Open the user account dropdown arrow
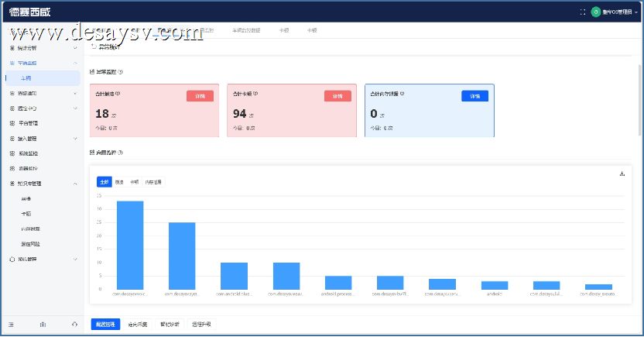 (x=636, y=12)
